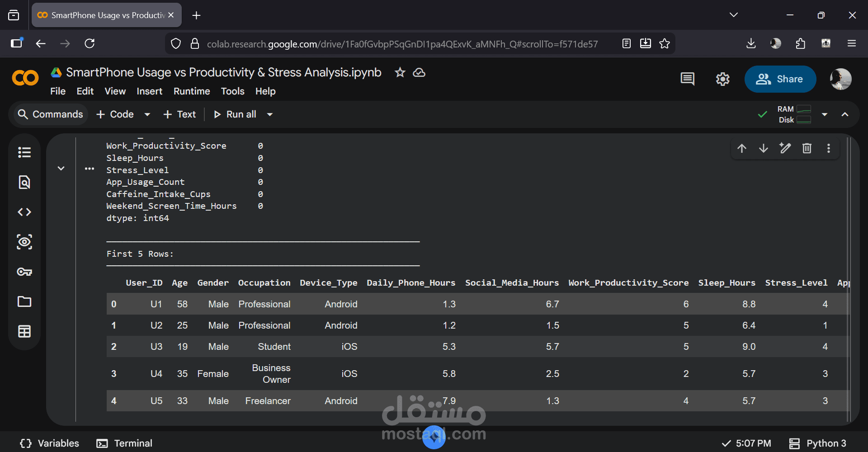Open the Table of contents sidebar panel
868x452 pixels.
24,152
